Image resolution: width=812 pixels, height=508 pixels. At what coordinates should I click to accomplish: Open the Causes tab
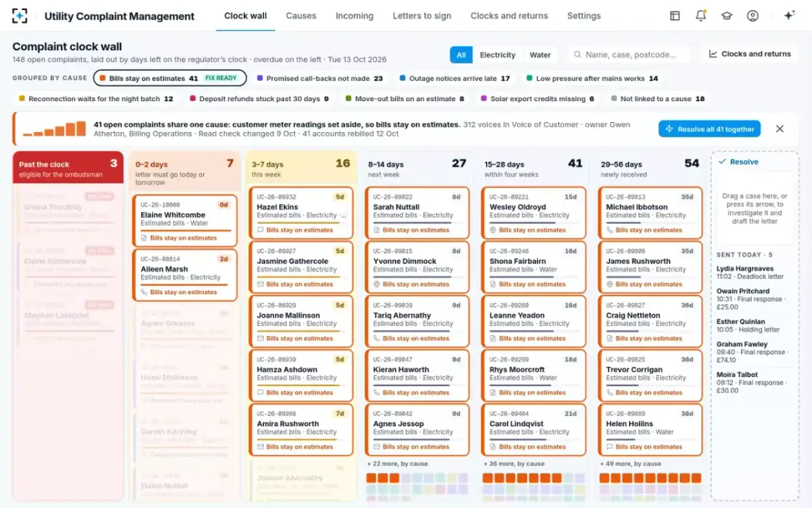tap(301, 16)
